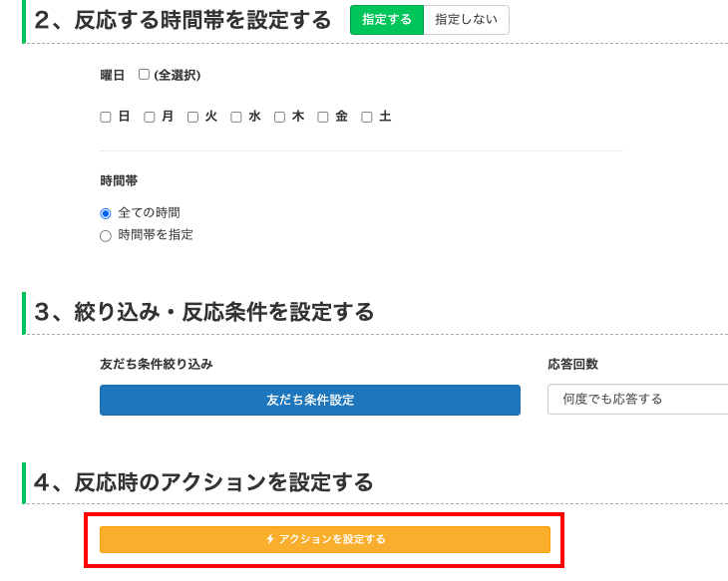Enable the 月 (Monday) checkbox
This screenshot has height=581, width=728.
(x=150, y=117)
